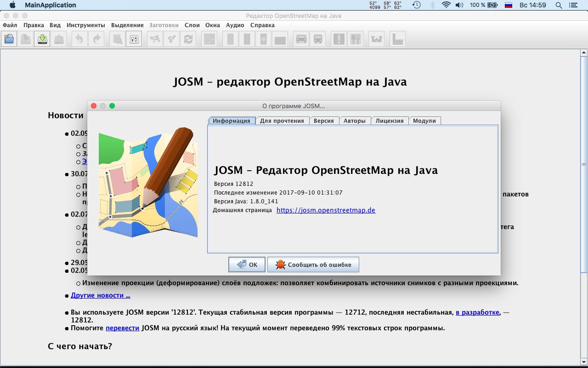Click the exclamation mark preset icon

[x=339, y=39]
